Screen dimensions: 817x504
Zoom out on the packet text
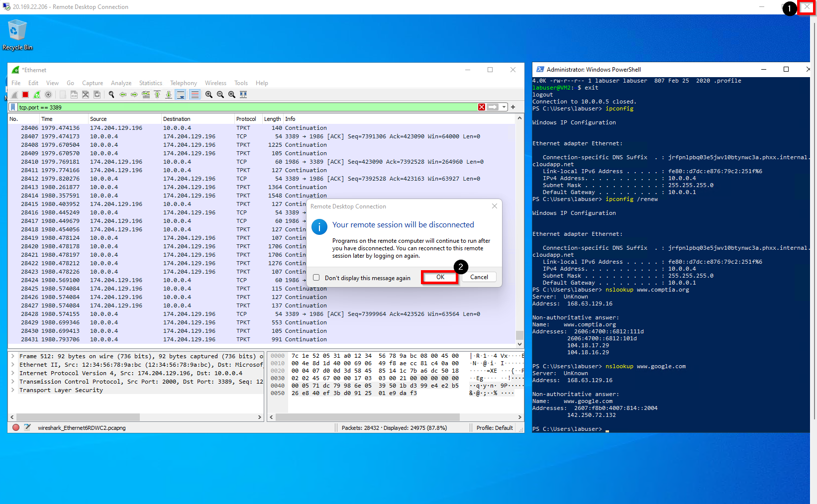pos(220,95)
